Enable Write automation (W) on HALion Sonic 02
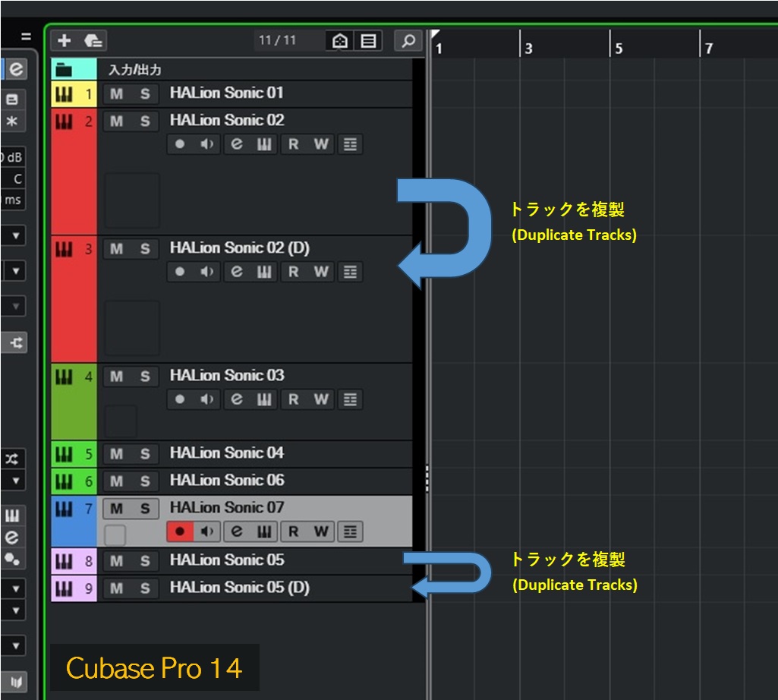 click(321, 144)
